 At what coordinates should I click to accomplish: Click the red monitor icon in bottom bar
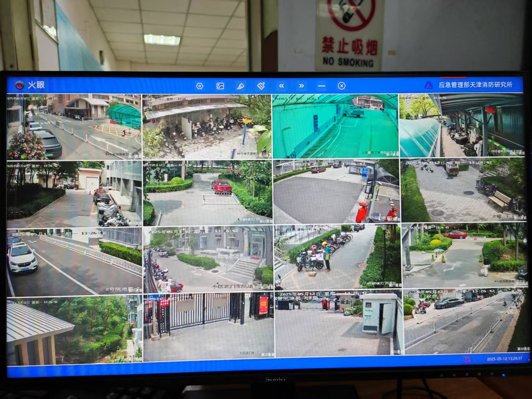467,359
